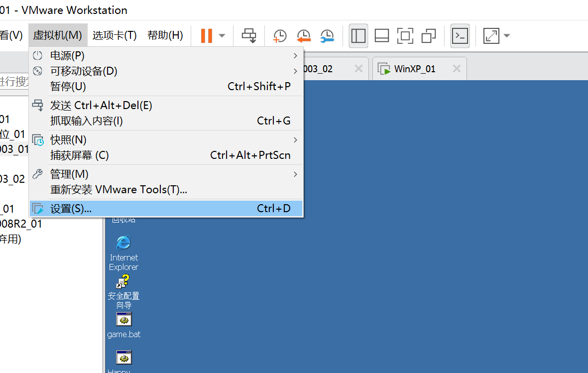Toggle the thumbnail bar view icon
This screenshot has width=588, height=373.
point(382,36)
